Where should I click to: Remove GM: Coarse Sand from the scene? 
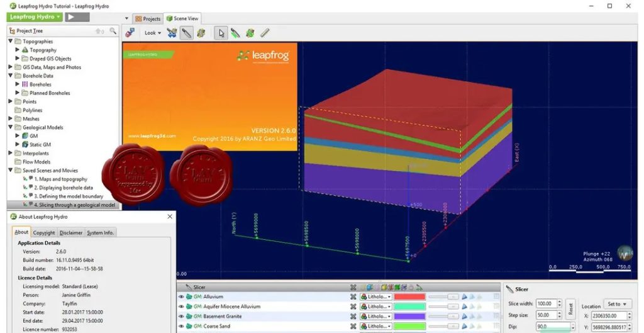(x=353, y=327)
